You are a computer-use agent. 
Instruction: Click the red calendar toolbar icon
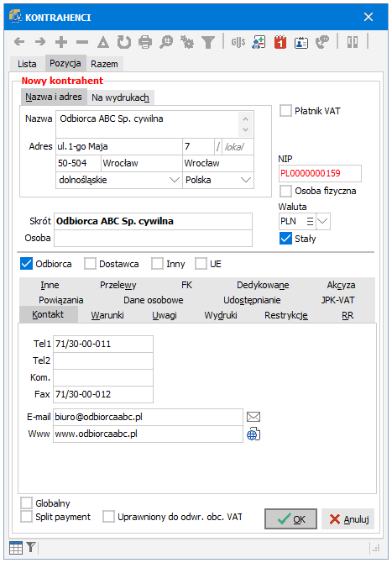pyautogui.click(x=280, y=42)
